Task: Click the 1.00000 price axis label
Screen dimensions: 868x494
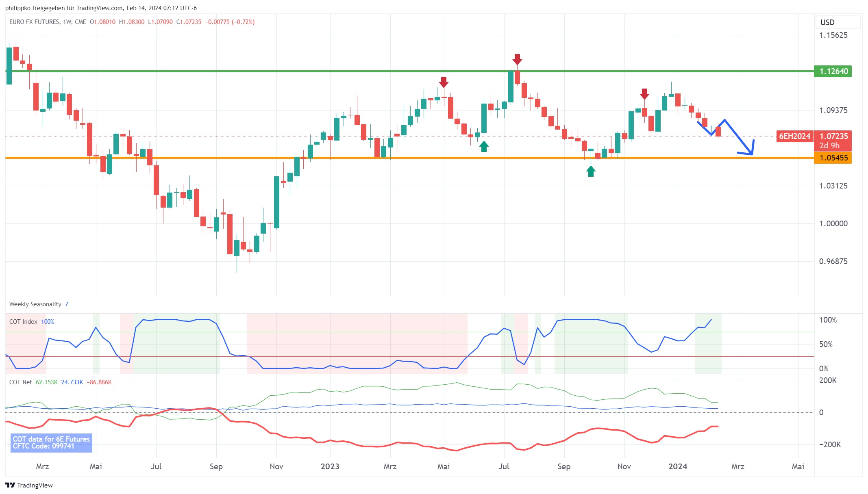Action: [833, 223]
